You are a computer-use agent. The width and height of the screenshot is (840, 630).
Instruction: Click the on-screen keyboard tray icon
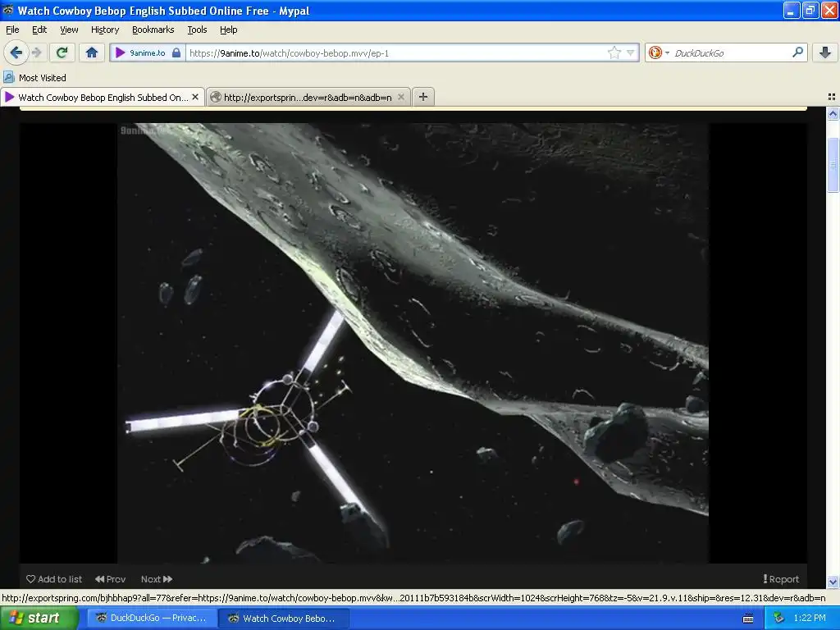coord(748,619)
